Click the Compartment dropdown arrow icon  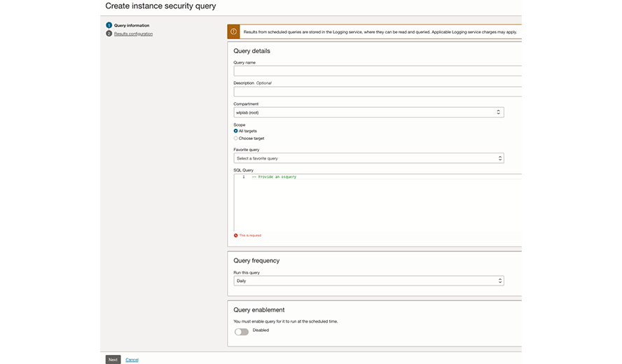click(499, 112)
